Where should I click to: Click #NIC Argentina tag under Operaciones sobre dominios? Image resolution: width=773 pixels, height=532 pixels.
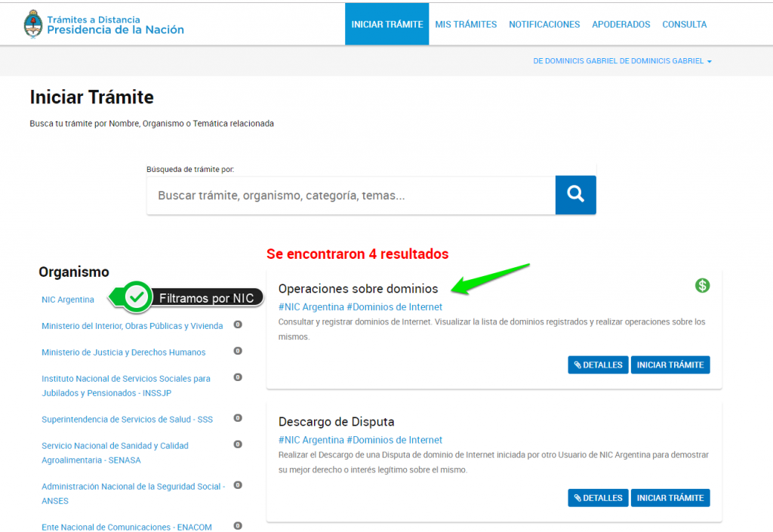pyautogui.click(x=311, y=307)
